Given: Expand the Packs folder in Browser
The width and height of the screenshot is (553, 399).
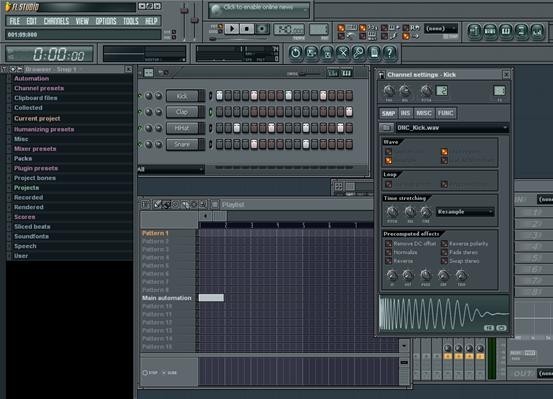Looking at the screenshot, I should [23, 158].
